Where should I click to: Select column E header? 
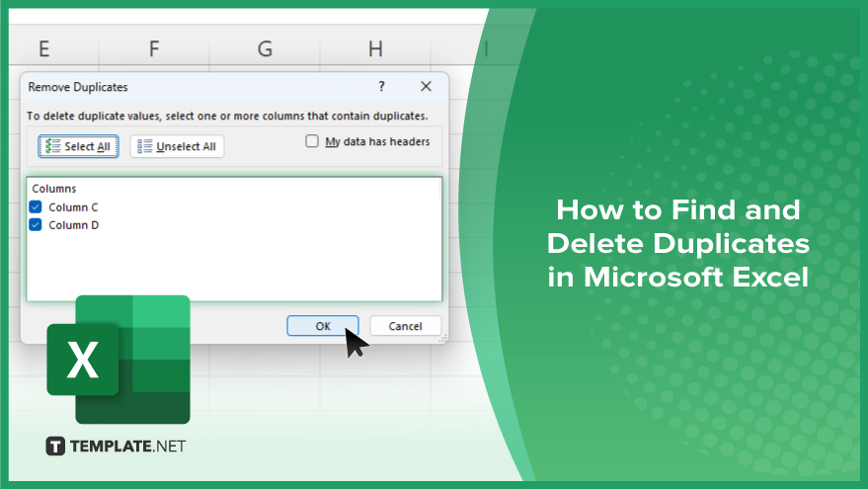coord(44,48)
